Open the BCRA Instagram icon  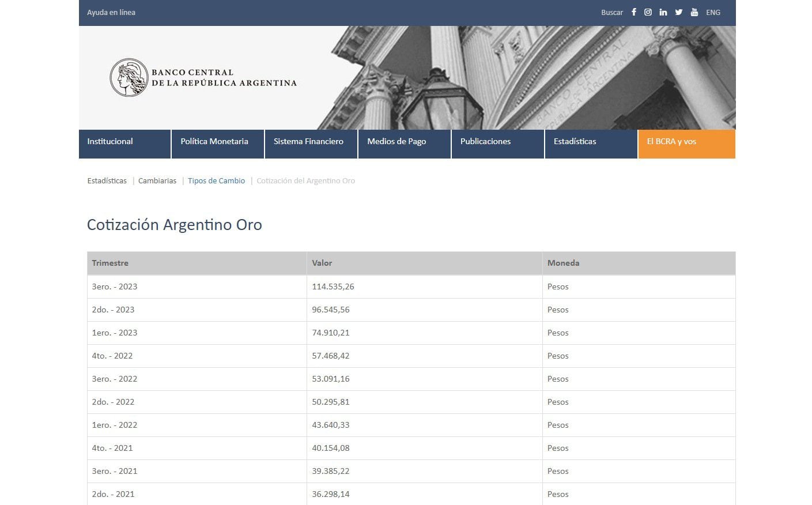tap(648, 12)
